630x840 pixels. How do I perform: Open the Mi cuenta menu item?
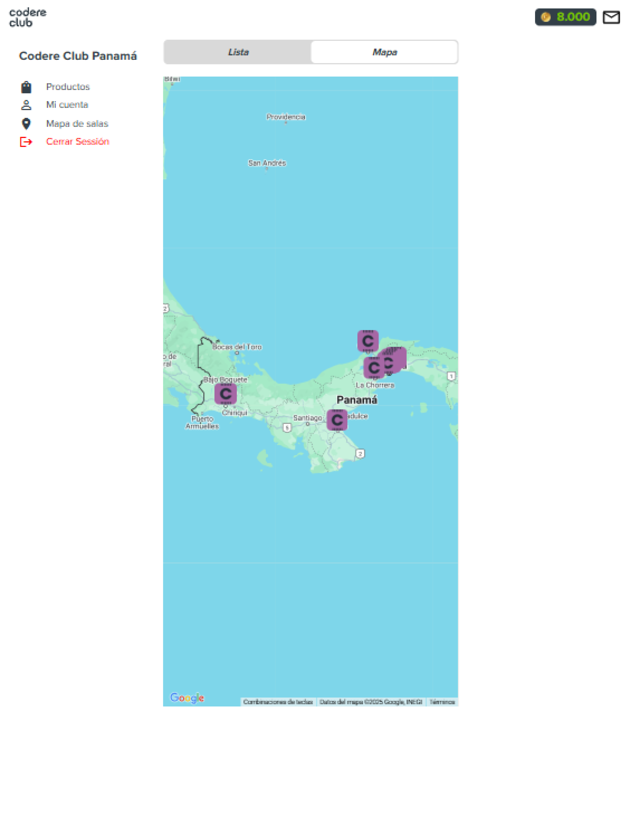67,104
